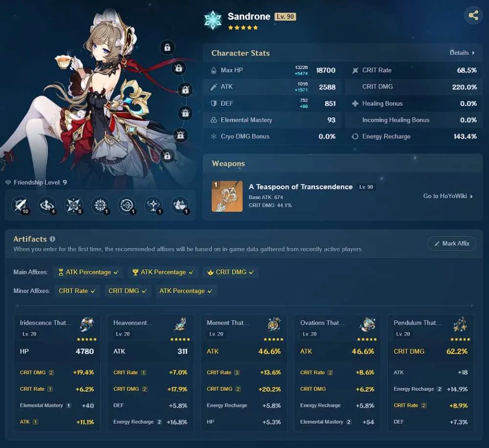The height and width of the screenshot is (448, 489).
Task: Click the HP 4780 main stat
Action: click(x=57, y=352)
